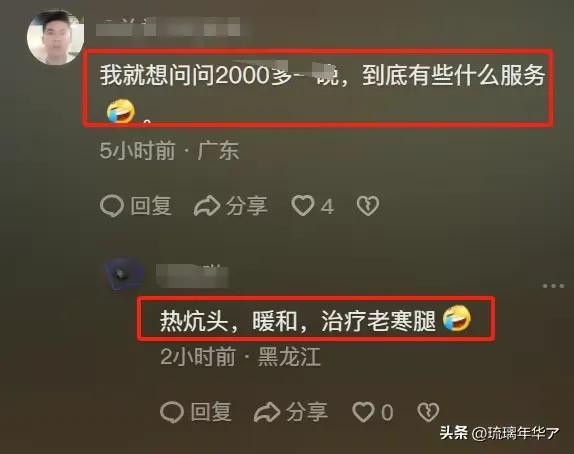Tap the reply bubble icon under the Guangdong comment
The height and width of the screenshot is (454, 574).
tap(112, 205)
